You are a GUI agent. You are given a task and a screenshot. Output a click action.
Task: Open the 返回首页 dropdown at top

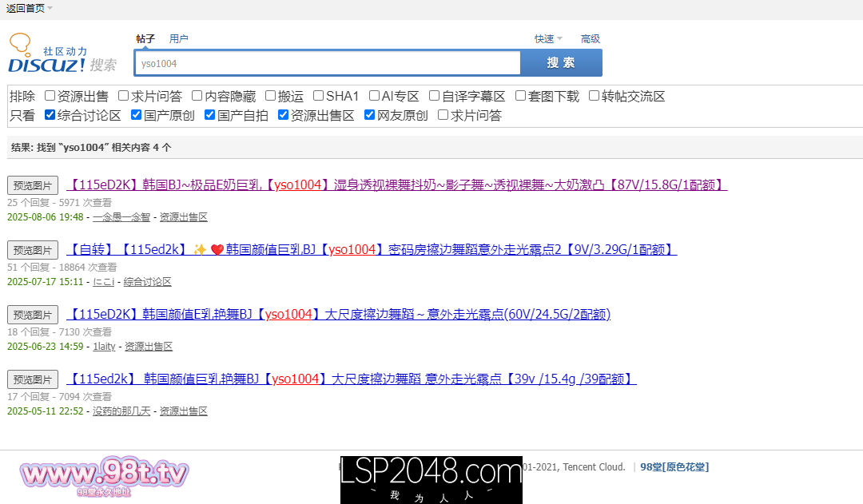(30, 8)
